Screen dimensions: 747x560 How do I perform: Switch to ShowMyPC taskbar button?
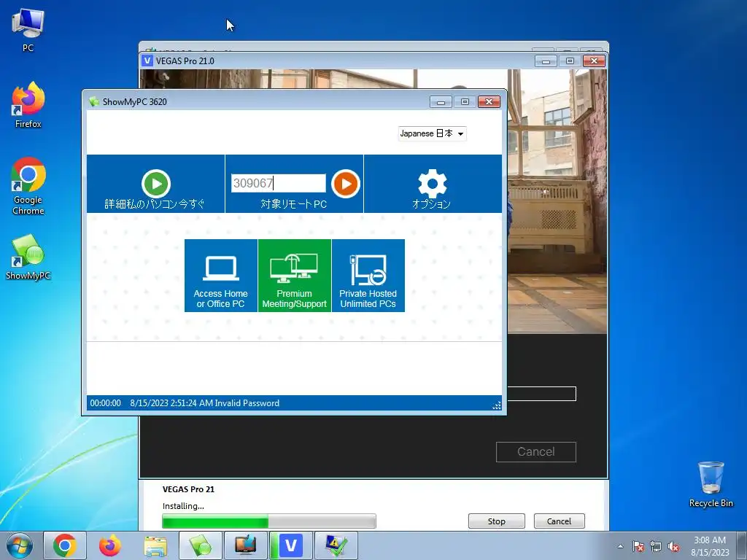pyautogui.click(x=201, y=545)
